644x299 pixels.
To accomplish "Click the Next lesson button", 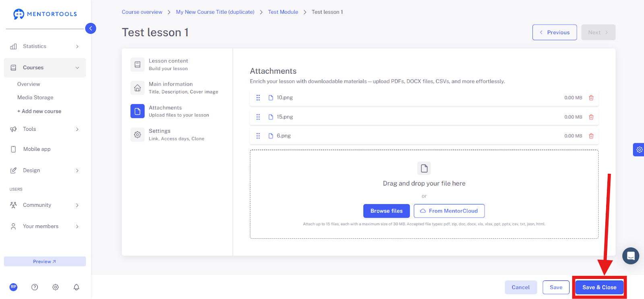I will 598,32.
